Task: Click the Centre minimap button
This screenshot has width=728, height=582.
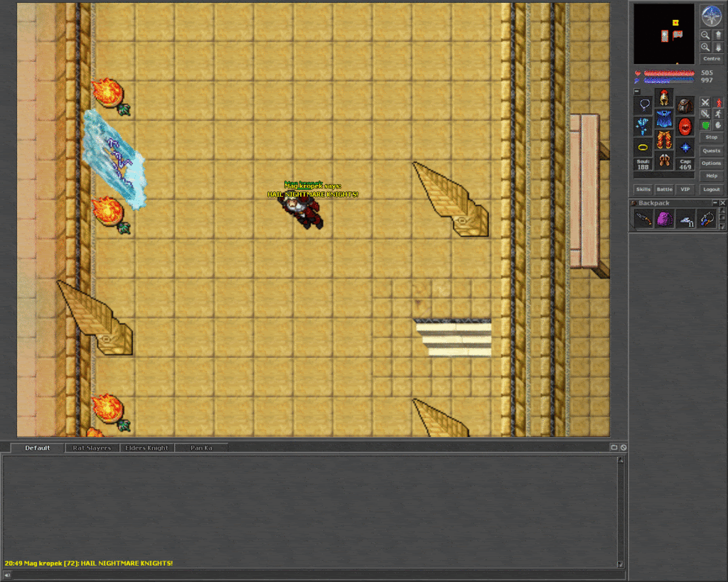Action: 711,59
